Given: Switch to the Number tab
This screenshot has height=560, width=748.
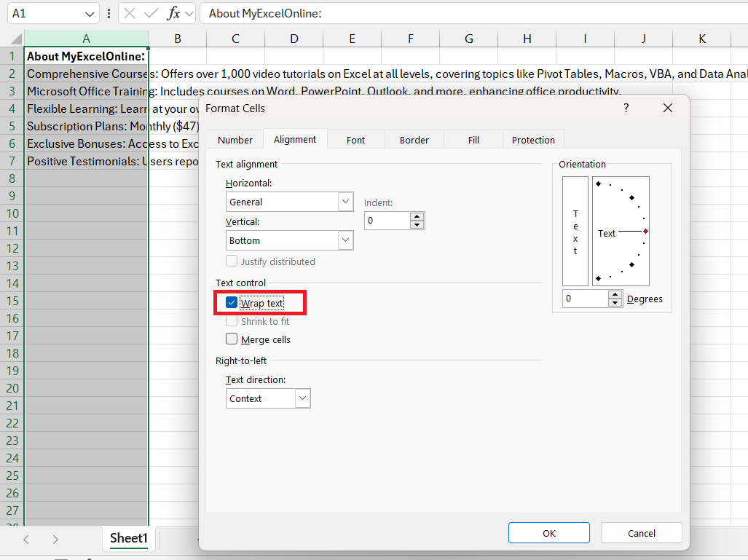Looking at the screenshot, I should point(235,141).
